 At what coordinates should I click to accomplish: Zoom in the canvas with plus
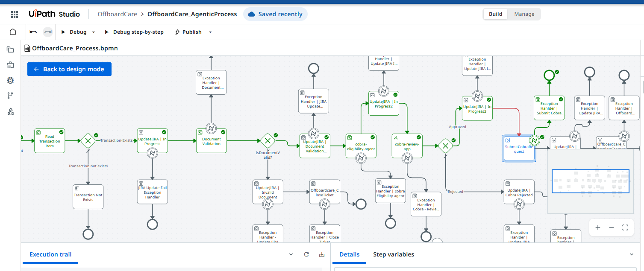click(x=598, y=227)
